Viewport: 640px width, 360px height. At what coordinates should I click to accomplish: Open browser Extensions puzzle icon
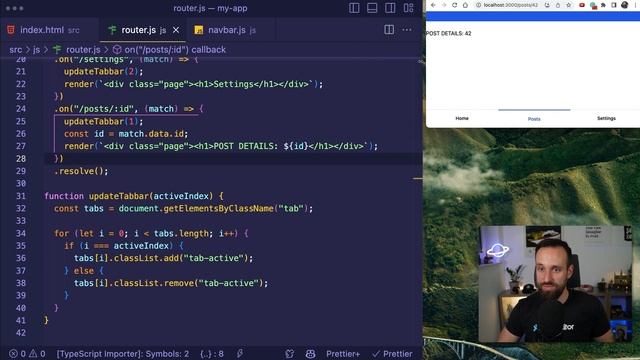(x=603, y=5)
